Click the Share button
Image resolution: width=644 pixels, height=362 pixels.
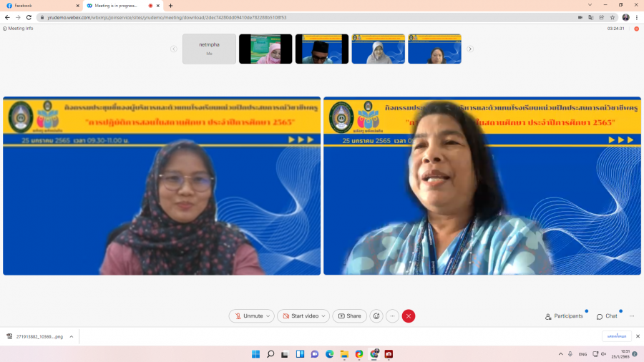[x=349, y=316]
